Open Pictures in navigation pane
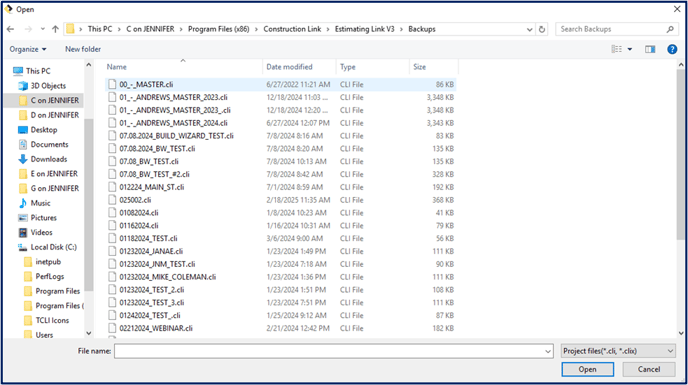688x385 pixels. [43, 218]
